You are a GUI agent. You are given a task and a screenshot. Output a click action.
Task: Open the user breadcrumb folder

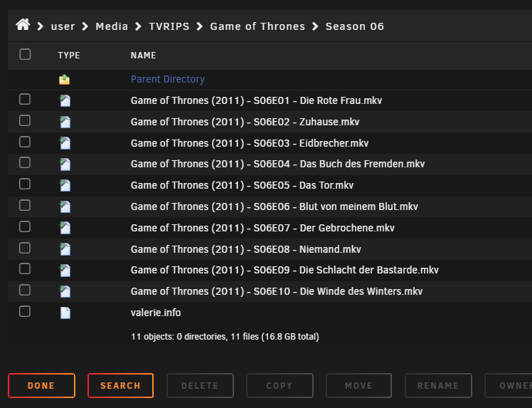[x=63, y=26]
